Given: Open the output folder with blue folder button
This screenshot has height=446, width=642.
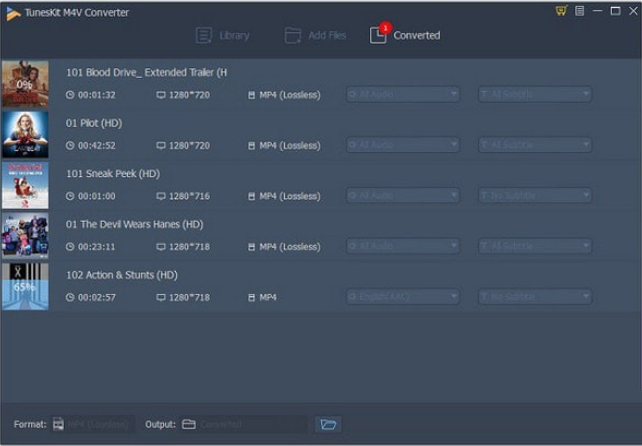Looking at the screenshot, I should (328, 424).
